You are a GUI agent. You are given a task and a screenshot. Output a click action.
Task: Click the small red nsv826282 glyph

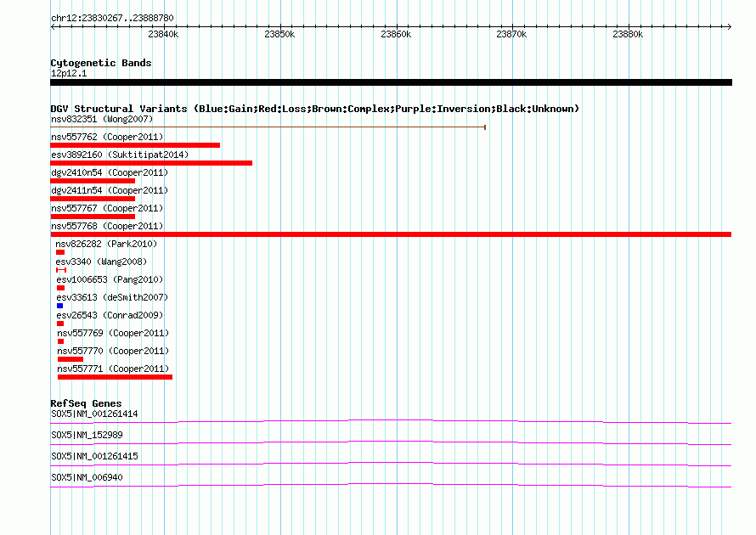click(x=60, y=252)
